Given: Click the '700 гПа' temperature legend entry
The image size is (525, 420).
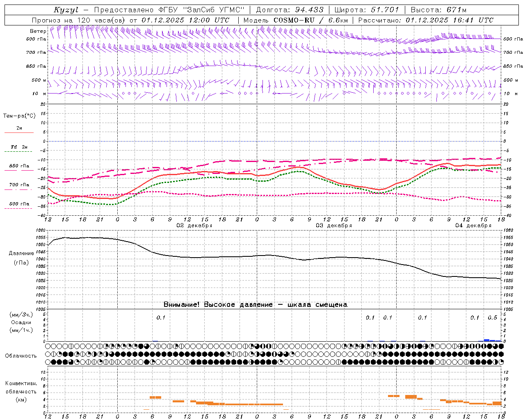Looking at the screenshot, I should tap(19, 185).
